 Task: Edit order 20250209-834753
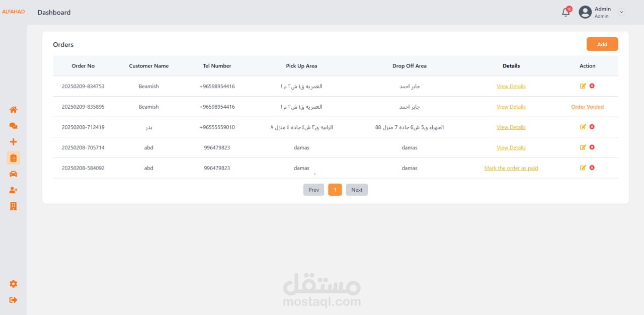click(583, 86)
